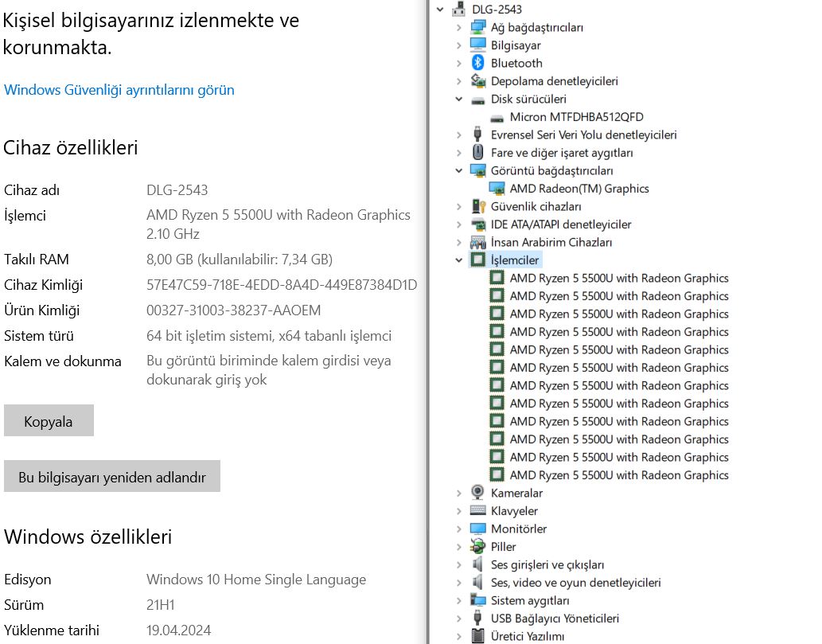
Task: Click the Monitörler screen icon
Action: [477, 528]
